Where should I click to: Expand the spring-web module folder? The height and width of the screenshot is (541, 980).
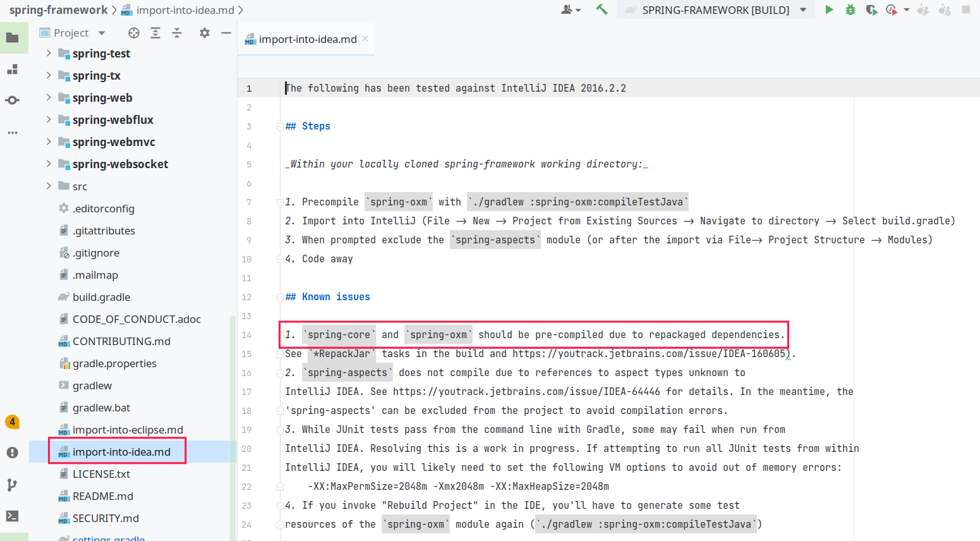click(x=49, y=97)
